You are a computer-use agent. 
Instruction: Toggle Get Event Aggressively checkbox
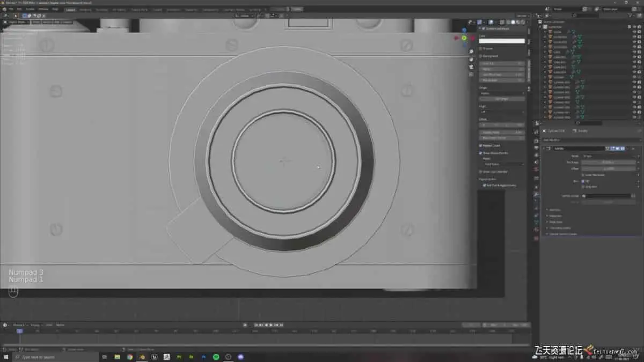click(x=484, y=185)
